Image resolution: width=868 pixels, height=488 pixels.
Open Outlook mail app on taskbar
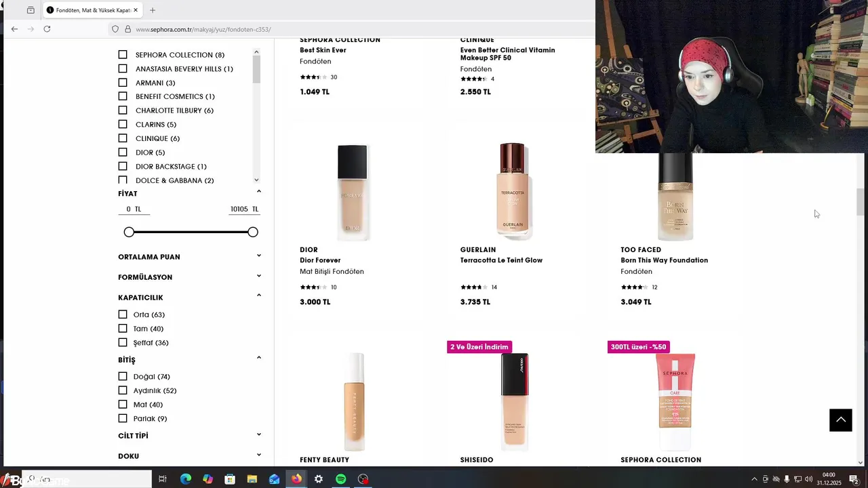(x=274, y=479)
